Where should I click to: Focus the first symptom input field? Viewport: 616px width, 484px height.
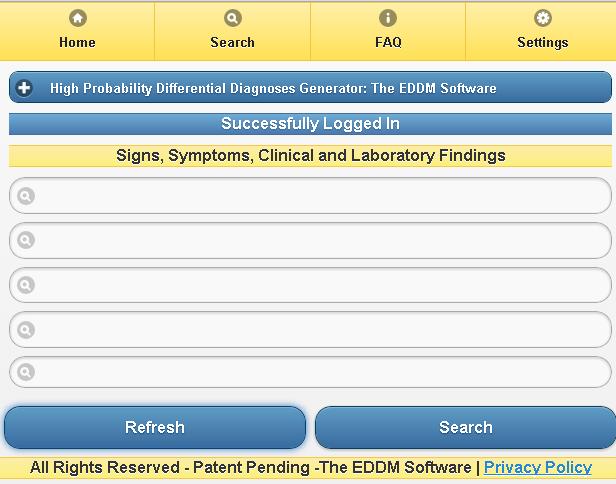pos(320,196)
